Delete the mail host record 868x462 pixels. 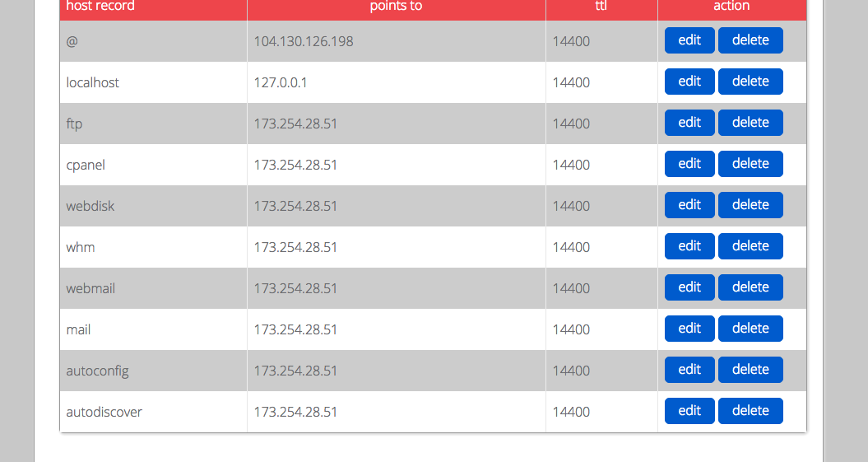[x=750, y=329]
